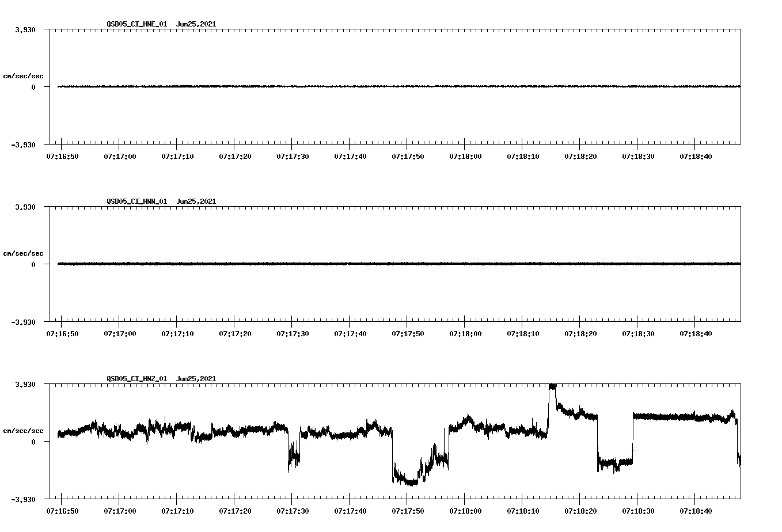Click the 07:17:30 time label under HNE plot
The image size is (782, 532).
[293, 156]
